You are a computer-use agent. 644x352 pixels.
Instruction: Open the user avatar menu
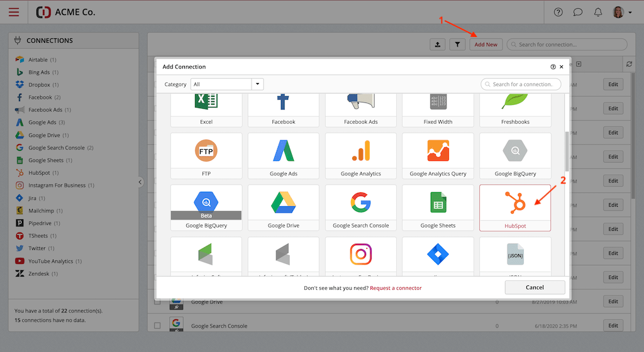click(x=622, y=13)
